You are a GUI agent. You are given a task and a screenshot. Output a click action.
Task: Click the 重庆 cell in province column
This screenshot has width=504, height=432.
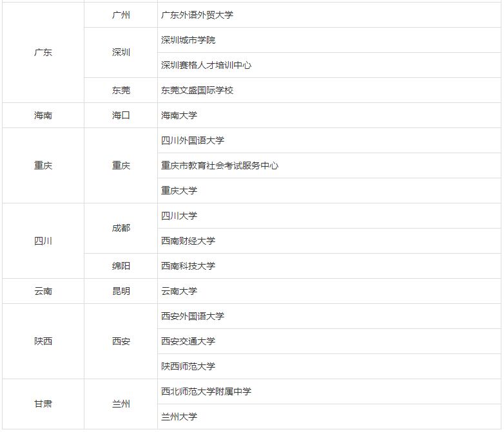tap(43, 165)
